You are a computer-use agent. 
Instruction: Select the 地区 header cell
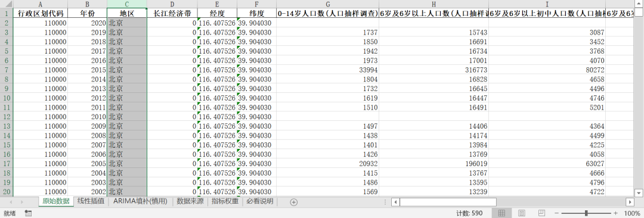(x=127, y=13)
